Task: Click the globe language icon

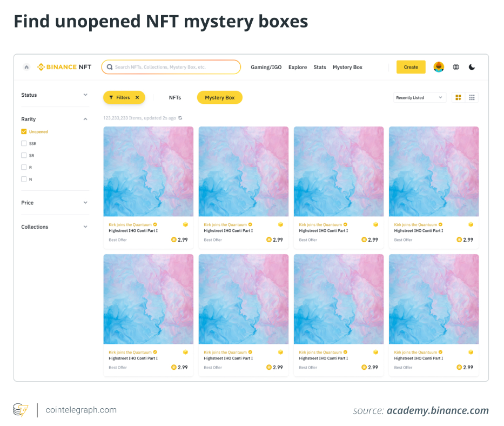Action: pyautogui.click(x=456, y=67)
